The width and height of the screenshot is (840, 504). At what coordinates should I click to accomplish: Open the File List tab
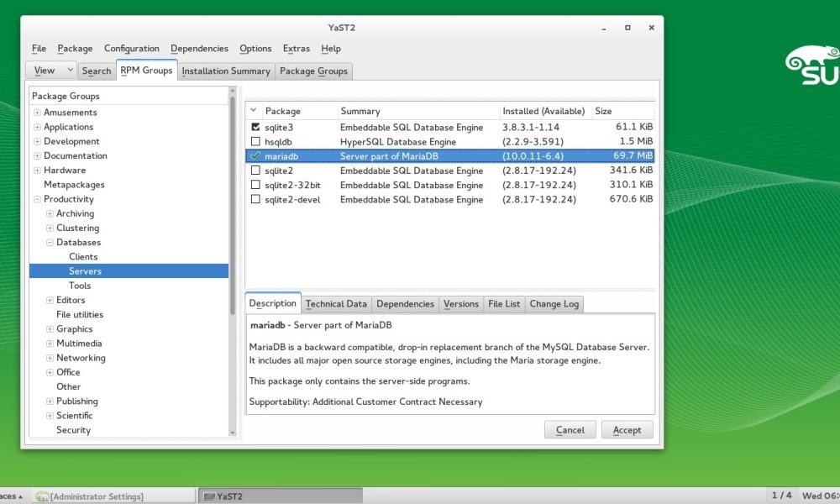(504, 304)
